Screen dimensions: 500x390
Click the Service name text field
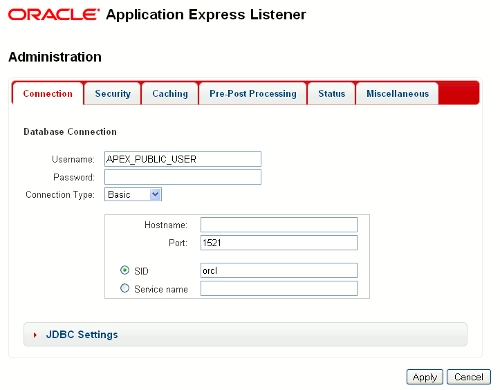pos(279,288)
